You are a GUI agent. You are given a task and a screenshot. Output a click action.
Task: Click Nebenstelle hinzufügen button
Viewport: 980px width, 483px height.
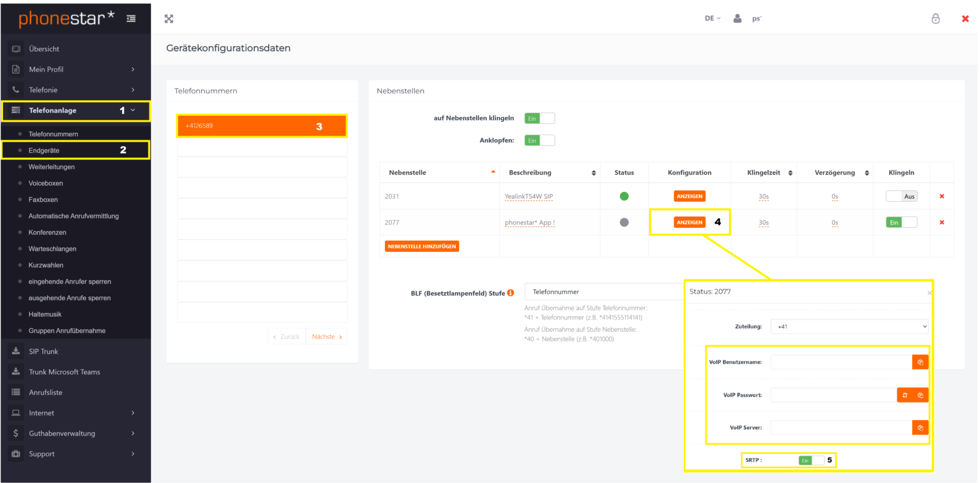tap(422, 246)
